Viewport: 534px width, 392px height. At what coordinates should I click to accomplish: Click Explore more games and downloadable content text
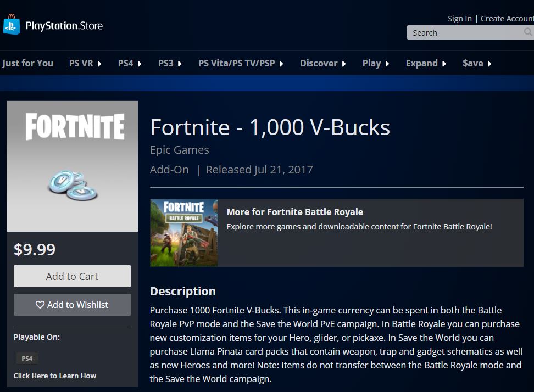[x=359, y=227]
